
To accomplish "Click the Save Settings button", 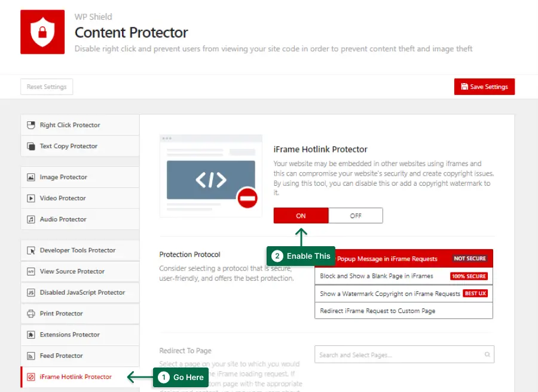I will coord(484,87).
